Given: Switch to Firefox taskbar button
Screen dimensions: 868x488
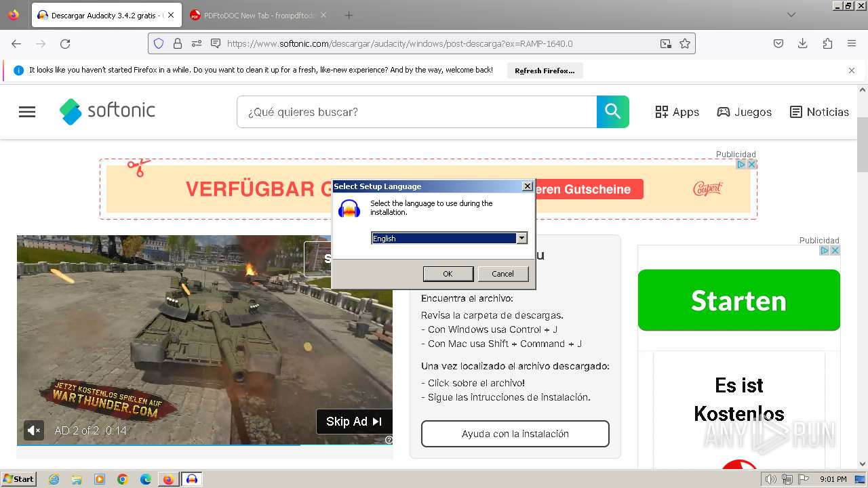Looking at the screenshot, I should [x=168, y=479].
